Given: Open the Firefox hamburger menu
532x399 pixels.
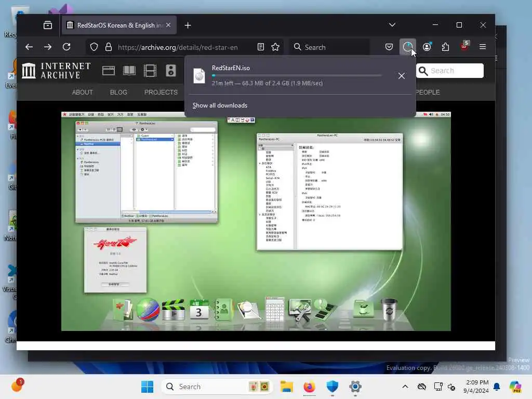Looking at the screenshot, I should [483, 47].
